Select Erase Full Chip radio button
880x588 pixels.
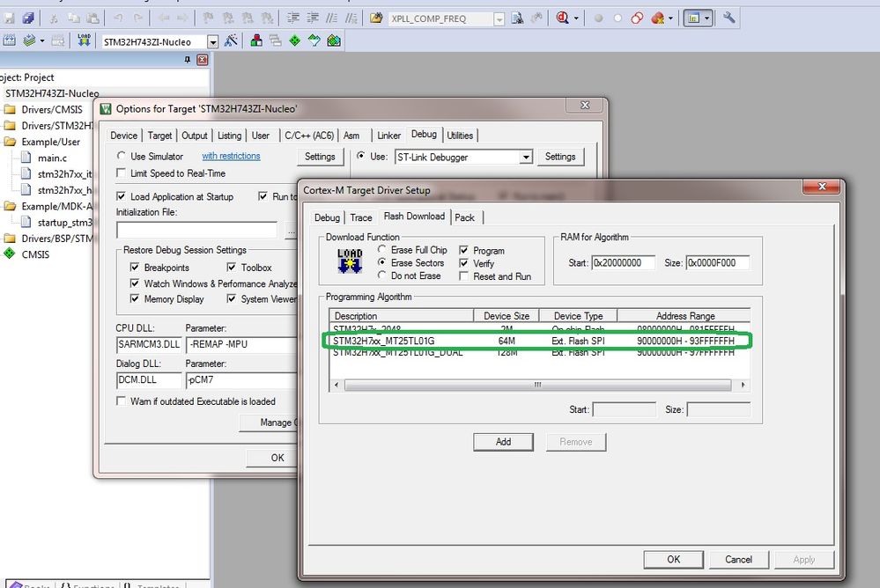point(382,249)
